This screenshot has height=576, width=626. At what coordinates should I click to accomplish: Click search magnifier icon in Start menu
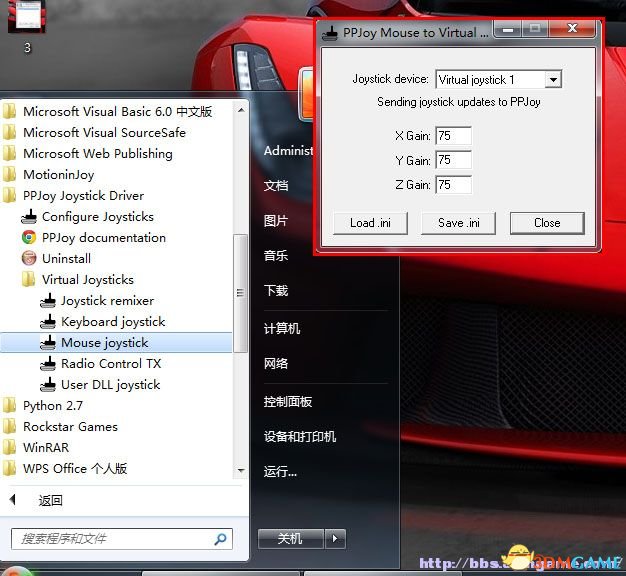220,539
